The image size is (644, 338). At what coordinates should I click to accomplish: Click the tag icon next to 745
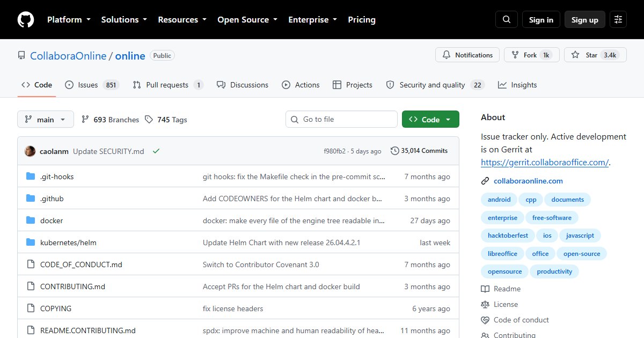coord(149,120)
